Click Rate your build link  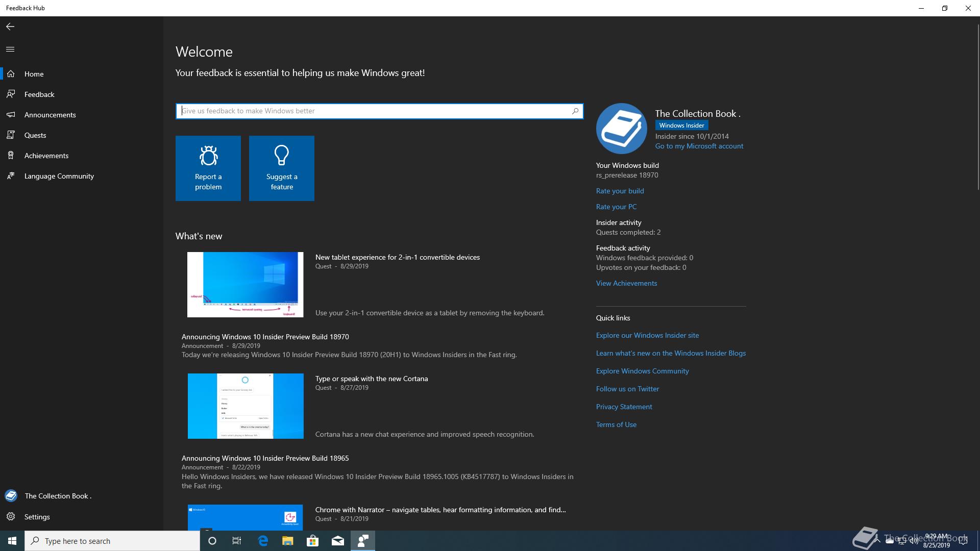[620, 191]
